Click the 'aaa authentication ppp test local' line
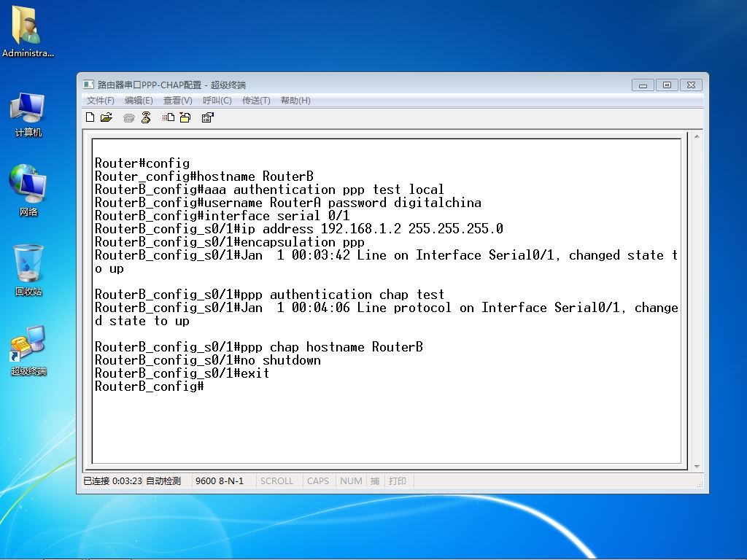The height and width of the screenshot is (560, 747). [269, 190]
